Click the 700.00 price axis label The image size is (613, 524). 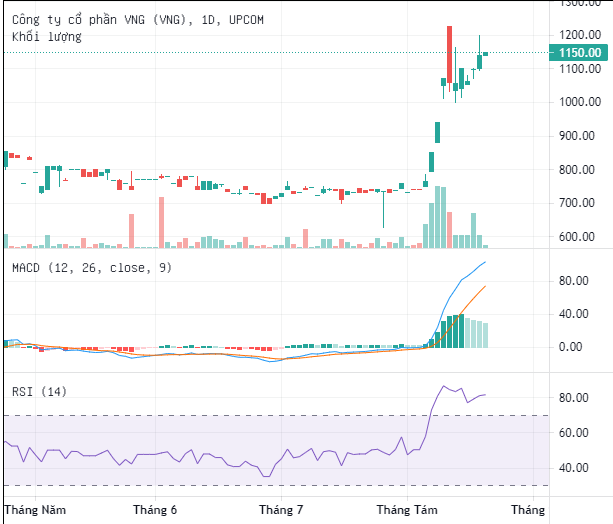click(583, 203)
